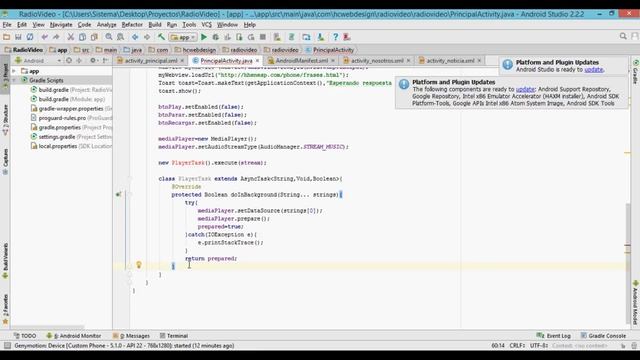Click the Synchronize toolbar icon

coord(30,37)
